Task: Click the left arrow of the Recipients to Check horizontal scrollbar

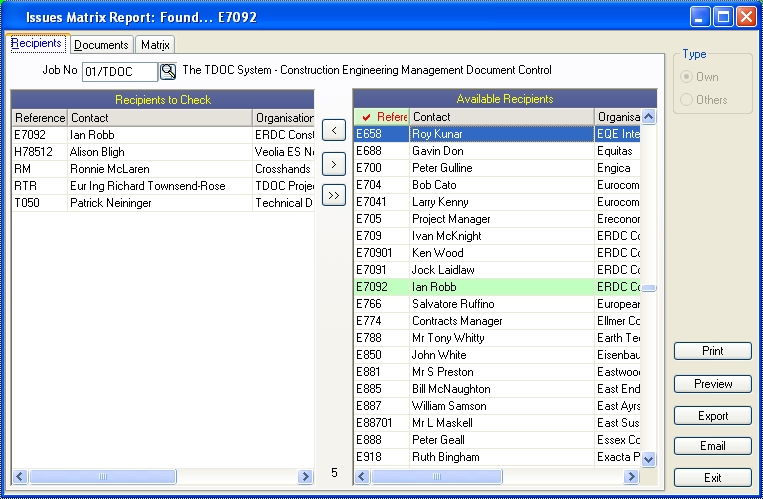Action: [x=20, y=477]
